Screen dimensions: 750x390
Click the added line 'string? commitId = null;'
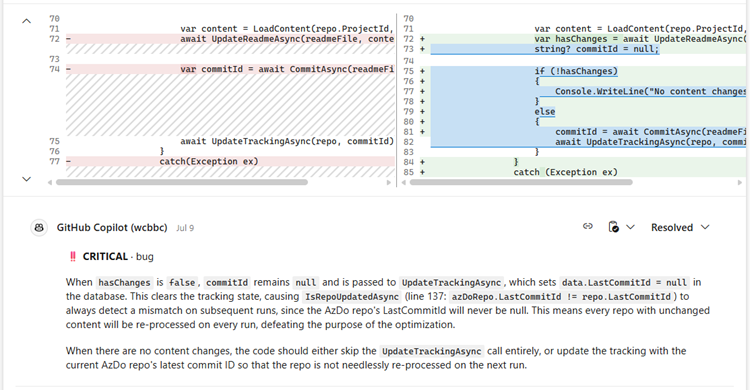(596, 49)
